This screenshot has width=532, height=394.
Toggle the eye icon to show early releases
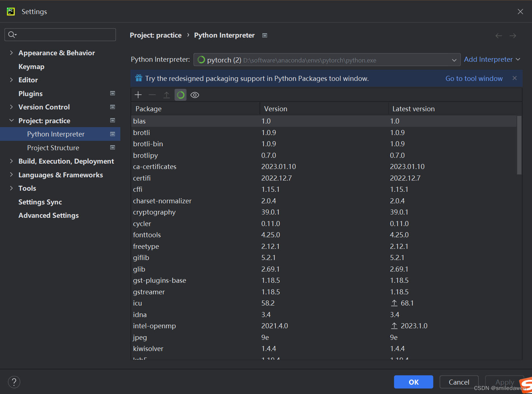point(194,95)
